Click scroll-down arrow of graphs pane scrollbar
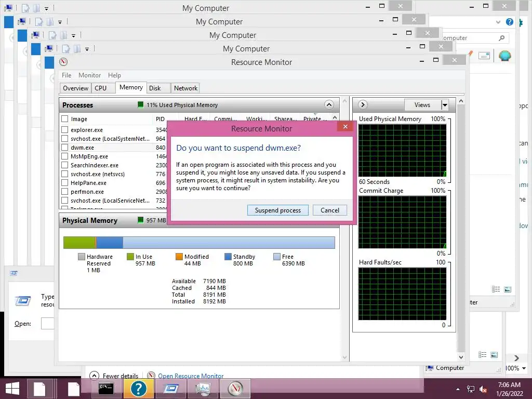The width and height of the screenshot is (532, 399). click(461, 357)
